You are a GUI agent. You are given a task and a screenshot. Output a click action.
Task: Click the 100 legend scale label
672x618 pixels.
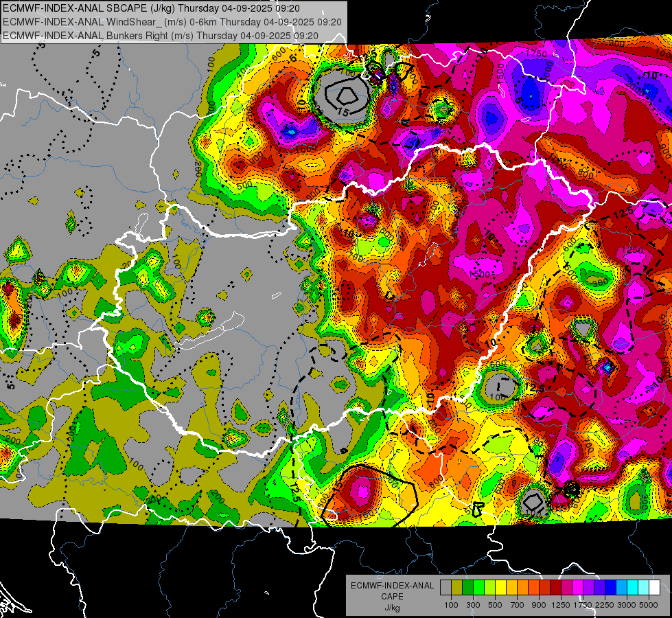point(451,605)
